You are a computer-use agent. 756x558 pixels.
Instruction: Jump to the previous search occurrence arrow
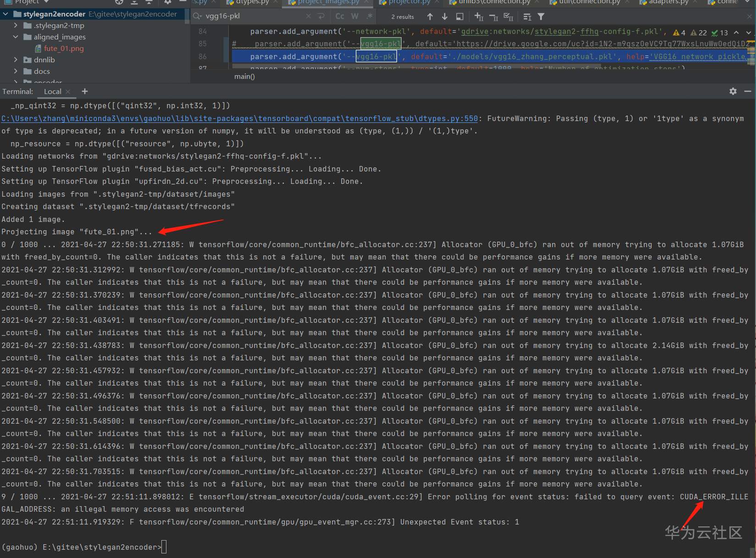(430, 17)
